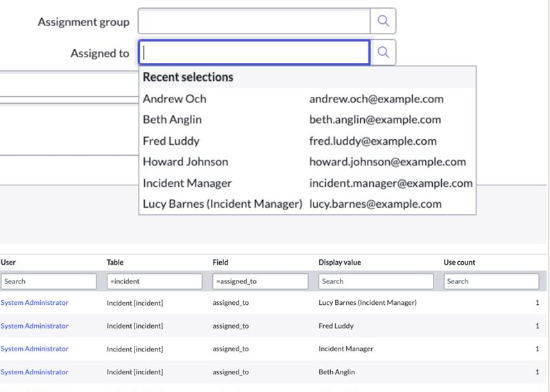Click howard.johnson@example.com email in dropdown

[x=388, y=162]
